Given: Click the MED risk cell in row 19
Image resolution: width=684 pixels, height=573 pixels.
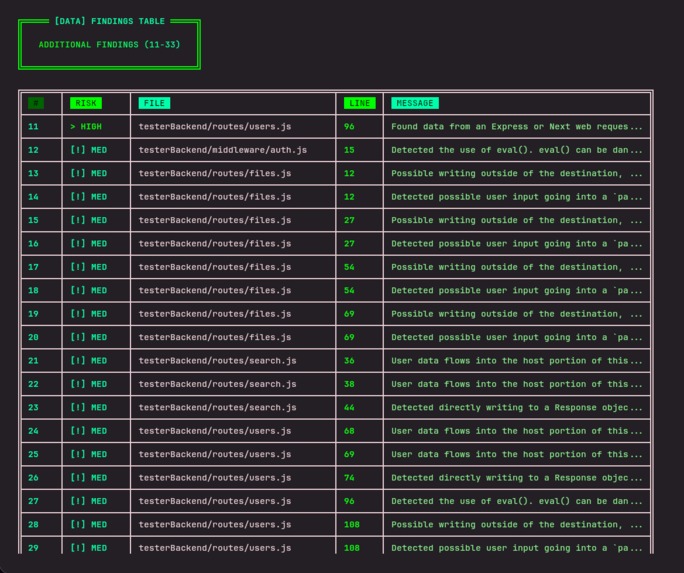Looking at the screenshot, I should pos(89,314).
